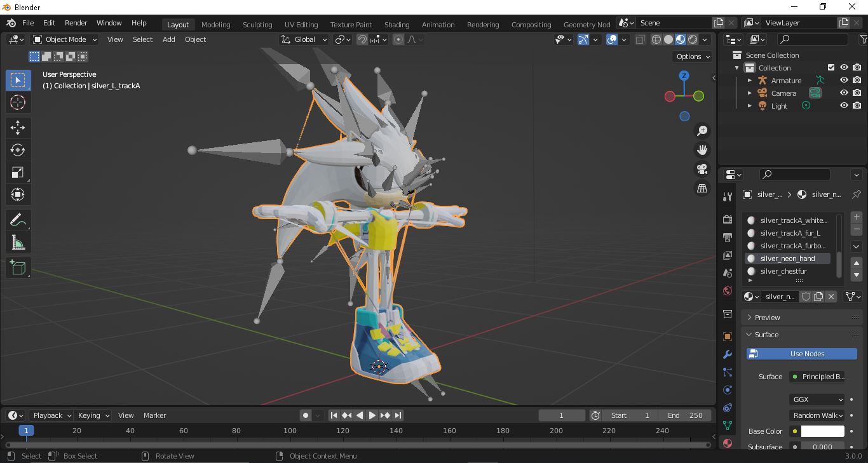Viewport: 868px width, 463px height.
Task: Select the Annotate tool
Action: coord(18,220)
